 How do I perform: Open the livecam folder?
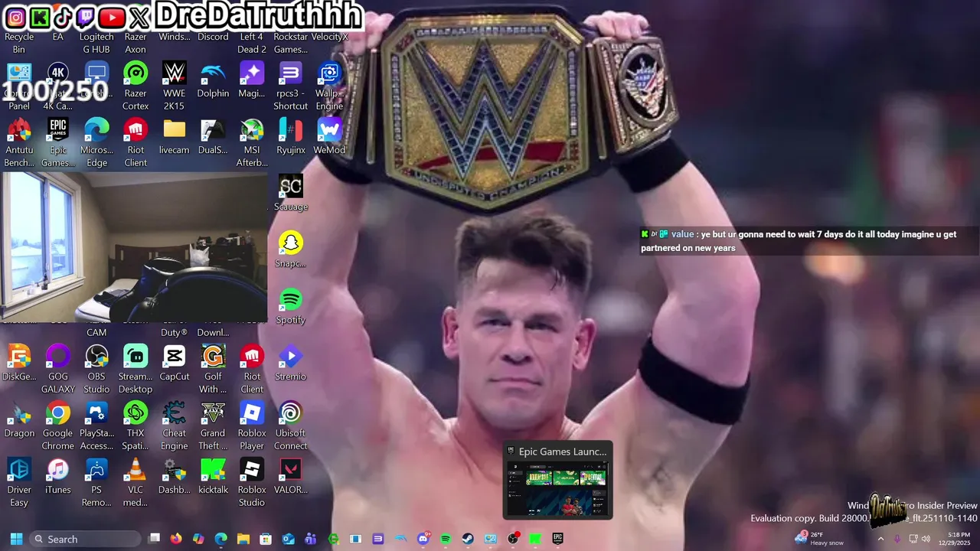175,136
